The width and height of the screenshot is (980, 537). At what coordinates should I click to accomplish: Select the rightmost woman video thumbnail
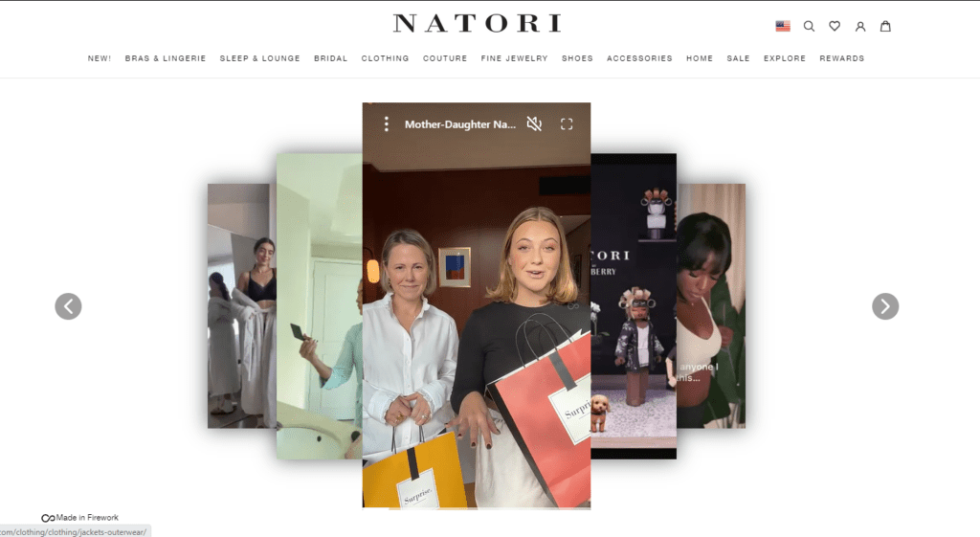[x=711, y=305]
